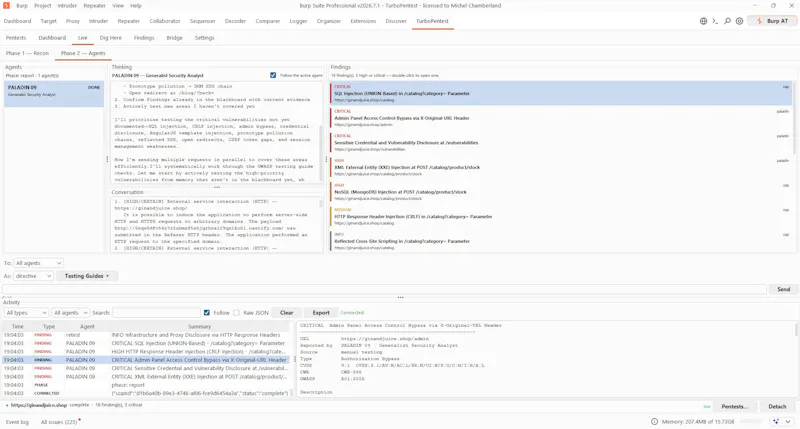This screenshot has width=800, height=429.
Task: Click the Export button
Action: (x=321, y=313)
